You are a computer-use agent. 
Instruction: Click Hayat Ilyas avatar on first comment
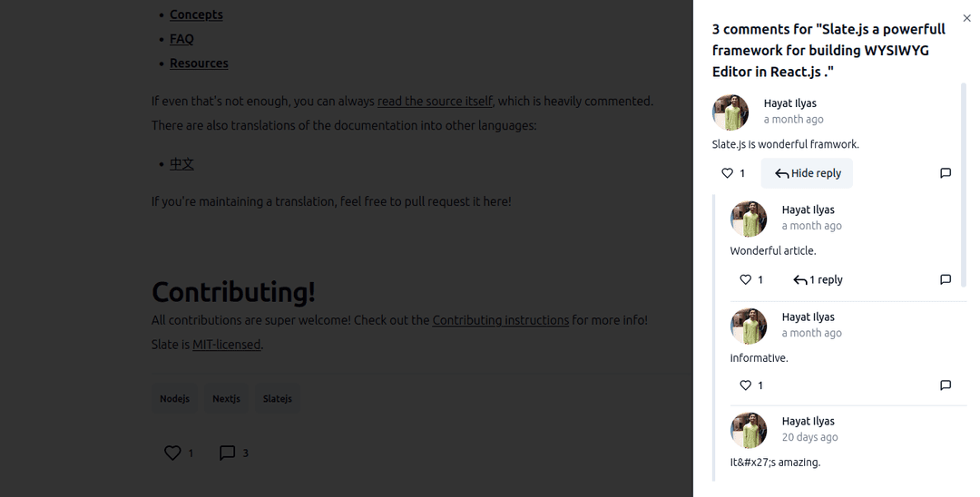pos(730,112)
